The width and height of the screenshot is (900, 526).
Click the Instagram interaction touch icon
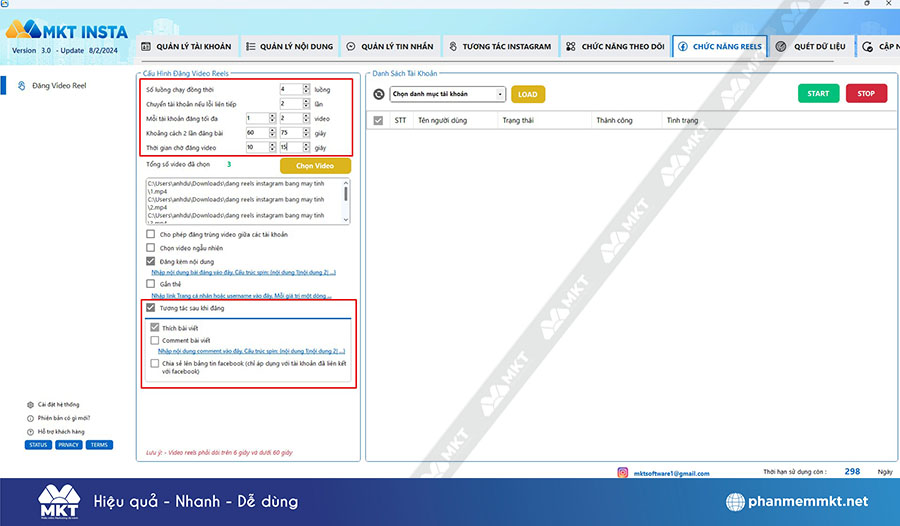(453, 47)
